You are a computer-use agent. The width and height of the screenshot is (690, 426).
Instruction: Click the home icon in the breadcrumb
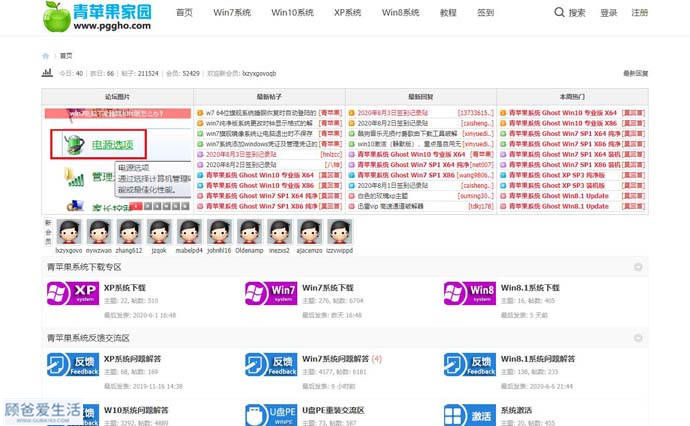(45, 56)
